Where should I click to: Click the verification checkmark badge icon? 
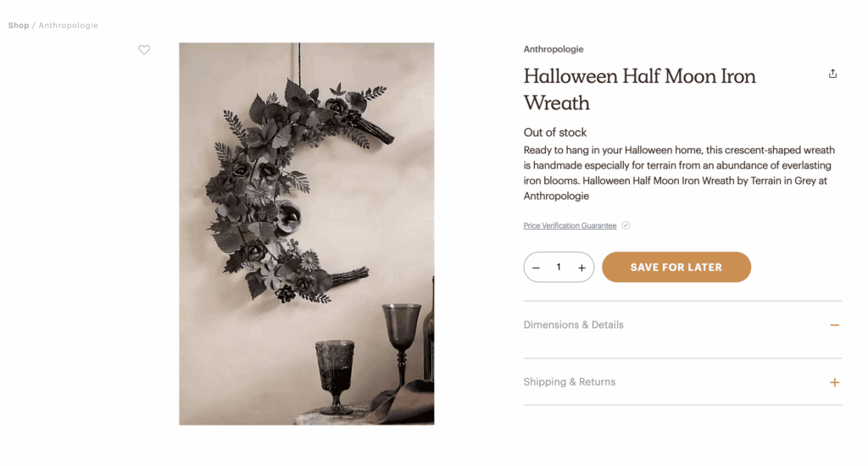(626, 225)
